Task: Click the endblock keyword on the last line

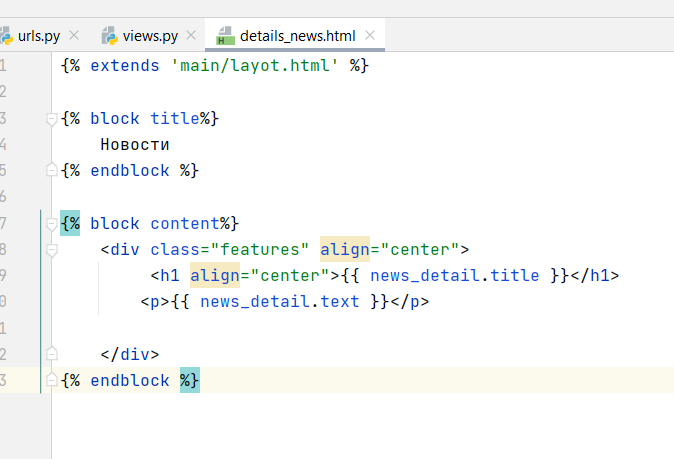Action: coord(130,381)
